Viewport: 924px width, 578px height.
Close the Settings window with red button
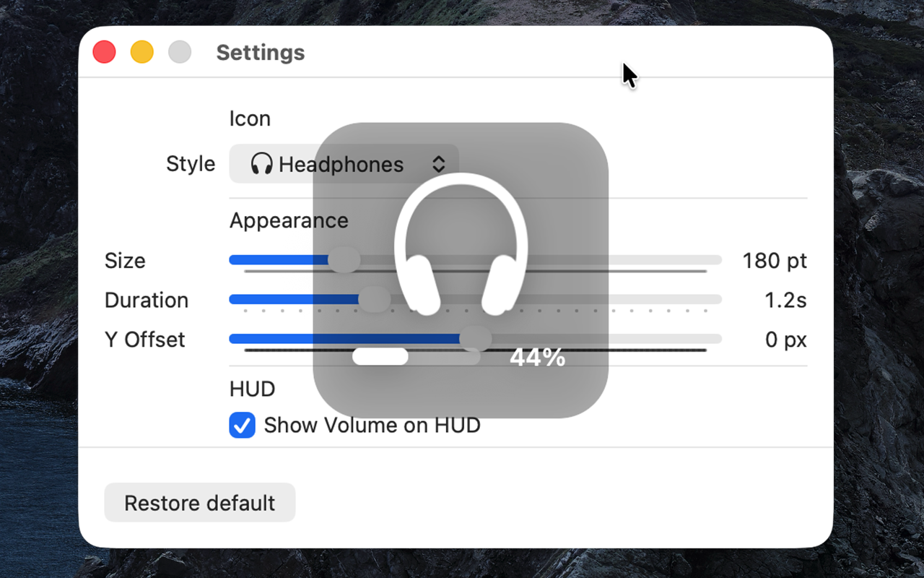click(x=105, y=52)
